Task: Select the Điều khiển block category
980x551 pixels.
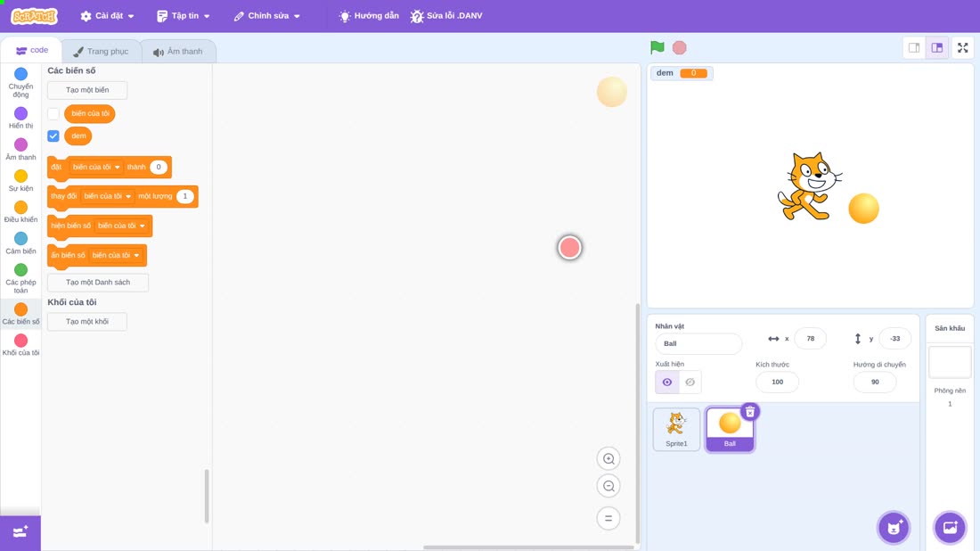Action: [x=20, y=211]
